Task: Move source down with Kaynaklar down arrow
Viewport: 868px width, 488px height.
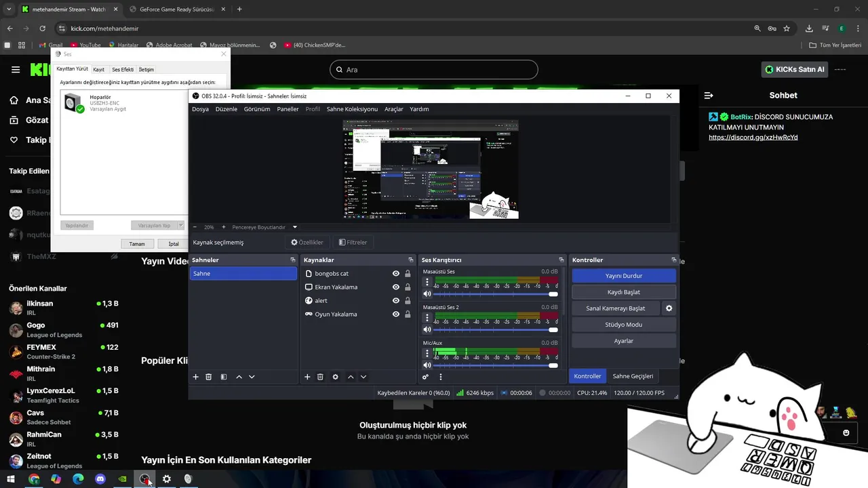Action: (x=363, y=377)
